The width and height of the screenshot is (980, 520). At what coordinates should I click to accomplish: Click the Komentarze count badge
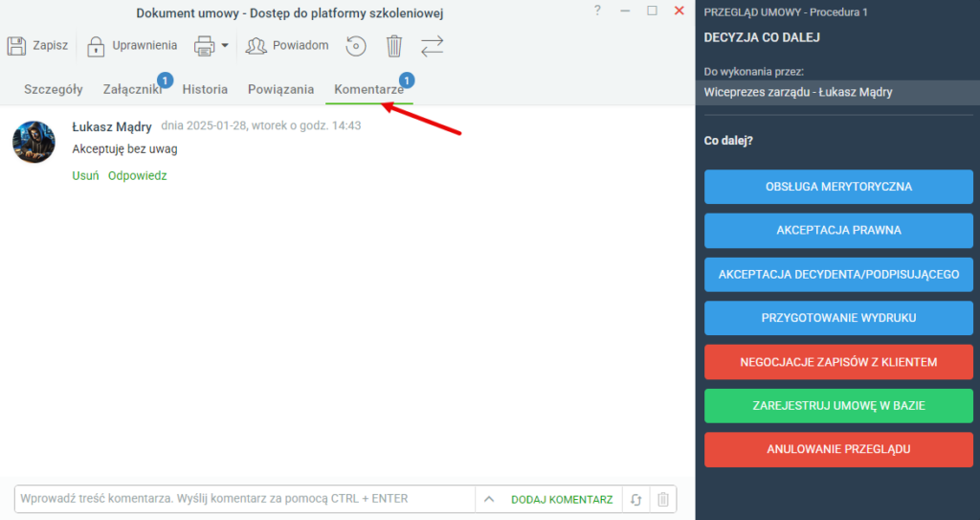(407, 80)
